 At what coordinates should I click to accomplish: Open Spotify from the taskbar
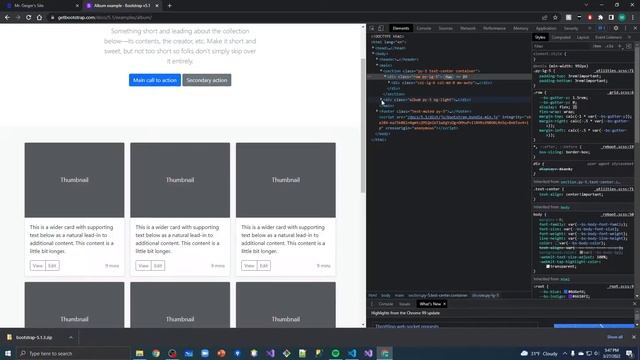(x=336, y=353)
